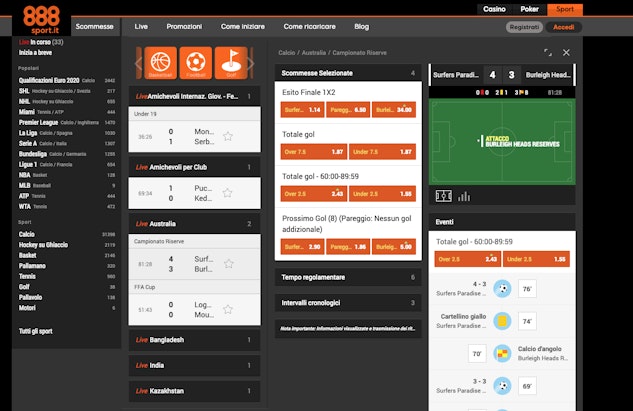Screen dimensions: 633x411
Task: Select the Football sport icon
Action: point(196,63)
